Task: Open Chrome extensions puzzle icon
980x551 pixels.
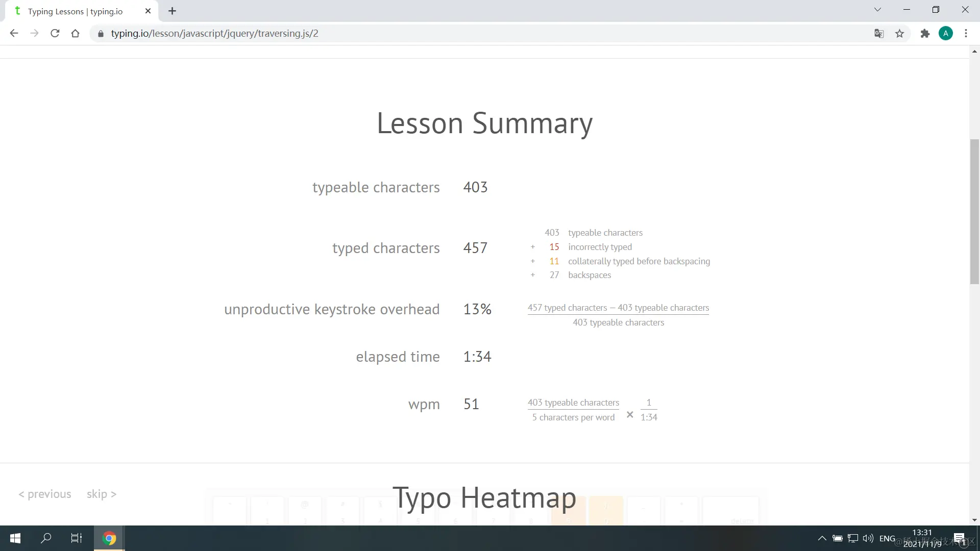Action: [x=925, y=33]
